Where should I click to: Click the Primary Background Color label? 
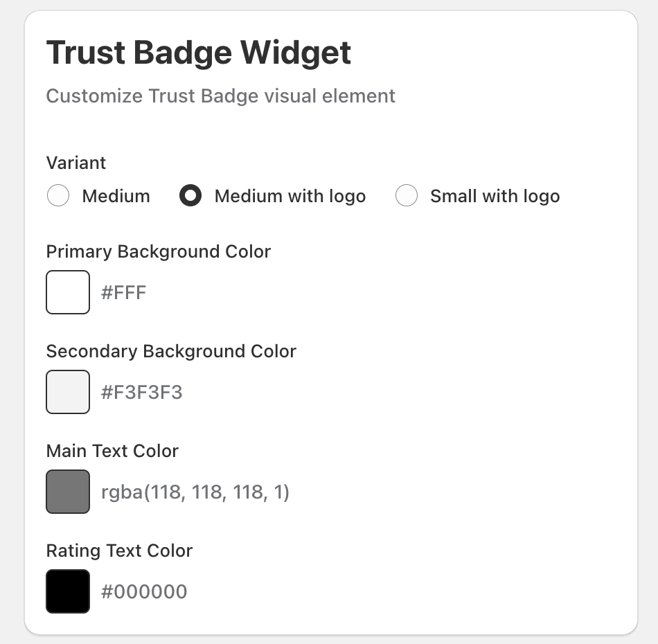[158, 251]
